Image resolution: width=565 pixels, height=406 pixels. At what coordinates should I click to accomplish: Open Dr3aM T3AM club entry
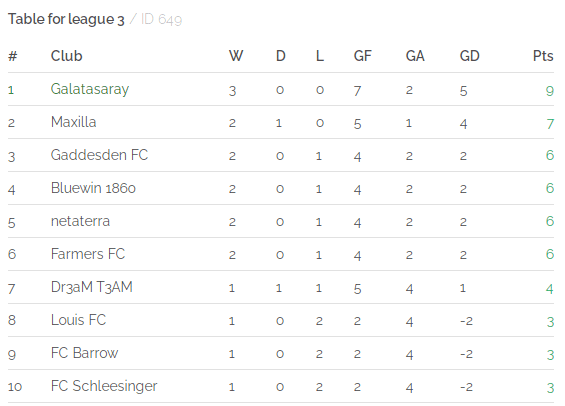[92, 287]
